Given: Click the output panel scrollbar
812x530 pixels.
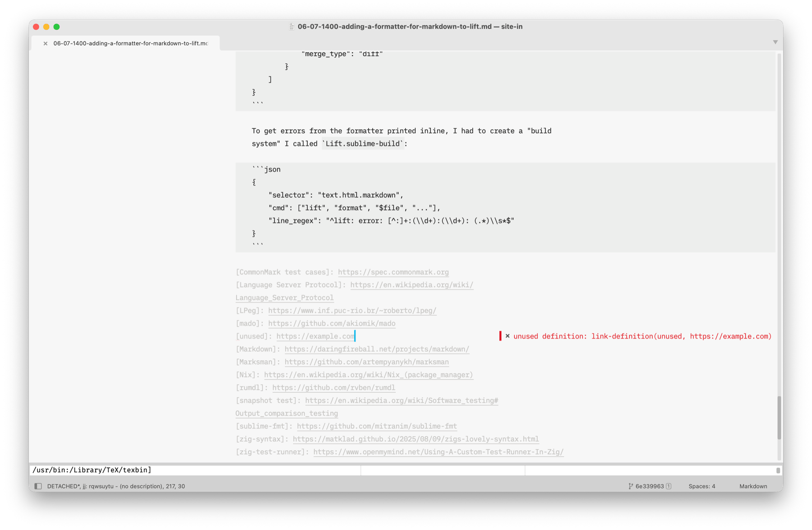Looking at the screenshot, I should pos(778,470).
